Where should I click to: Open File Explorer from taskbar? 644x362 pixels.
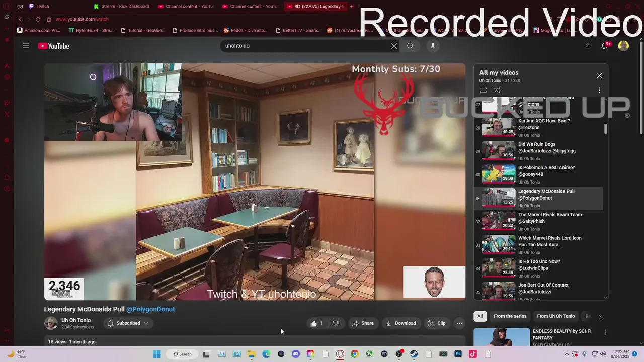(252, 354)
